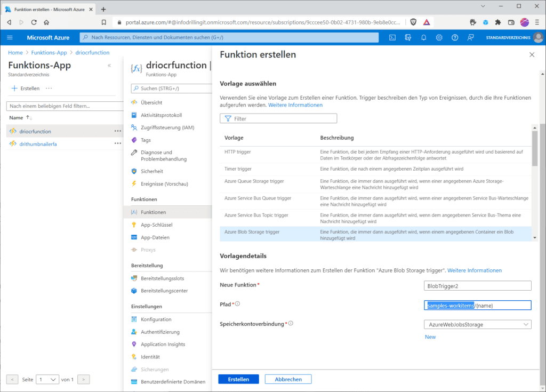Click info icon next to Speicherkontoverbindung
The image size is (546, 392).
(291, 323)
